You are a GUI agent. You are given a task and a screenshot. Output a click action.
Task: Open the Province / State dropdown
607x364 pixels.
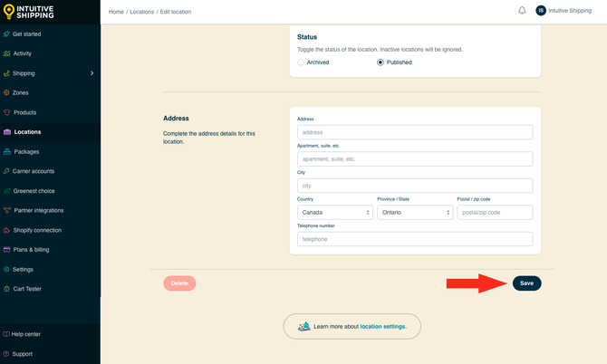[415, 213]
